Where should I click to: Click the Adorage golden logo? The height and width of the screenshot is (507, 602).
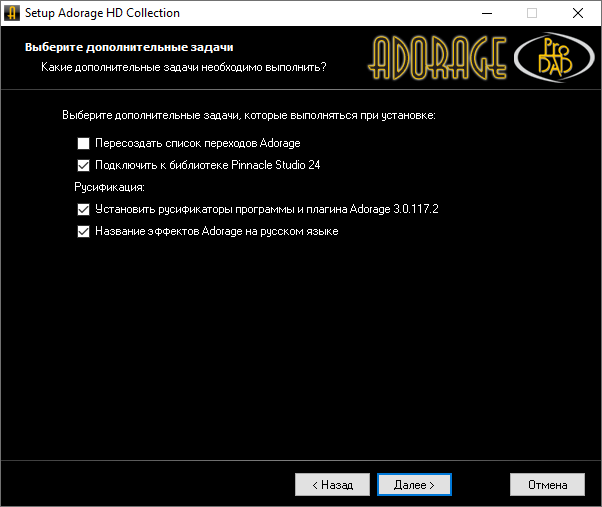[x=437, y=58]
